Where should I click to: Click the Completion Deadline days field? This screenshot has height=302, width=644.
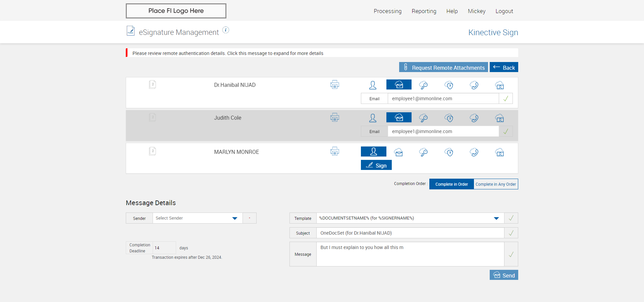pos(164,248)
